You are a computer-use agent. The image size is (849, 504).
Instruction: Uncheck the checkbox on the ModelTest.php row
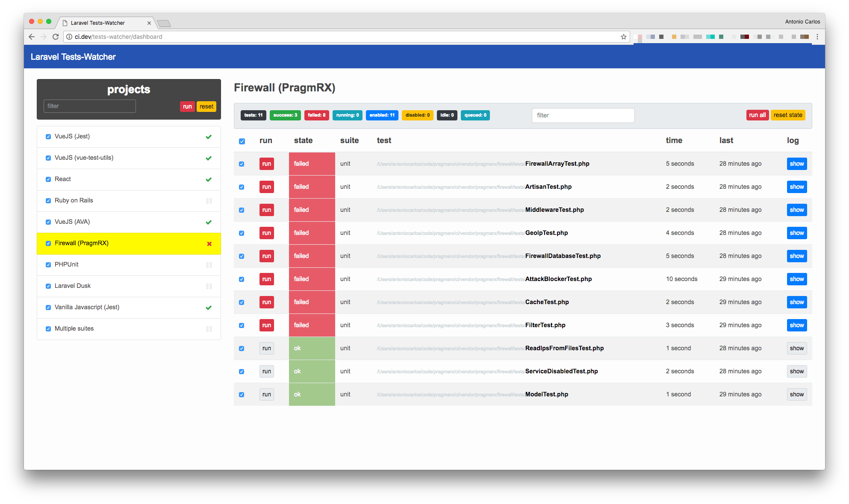click(242, 394)
